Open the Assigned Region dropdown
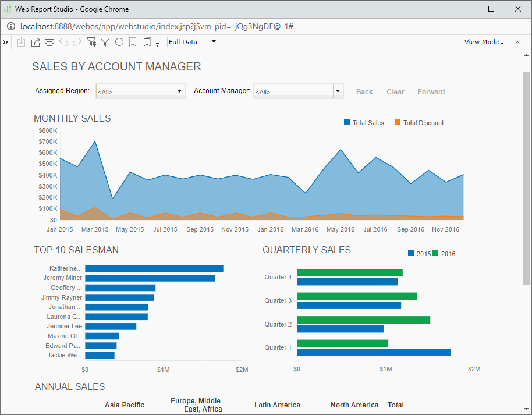 tap(179, 91)
